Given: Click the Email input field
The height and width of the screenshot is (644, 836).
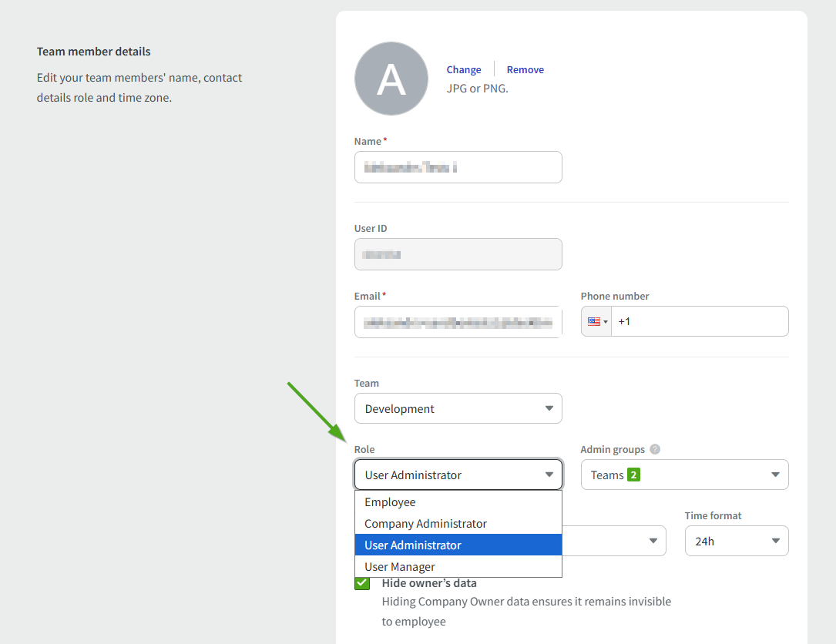Looking at the screenshot, I should [x=458, y=321].
